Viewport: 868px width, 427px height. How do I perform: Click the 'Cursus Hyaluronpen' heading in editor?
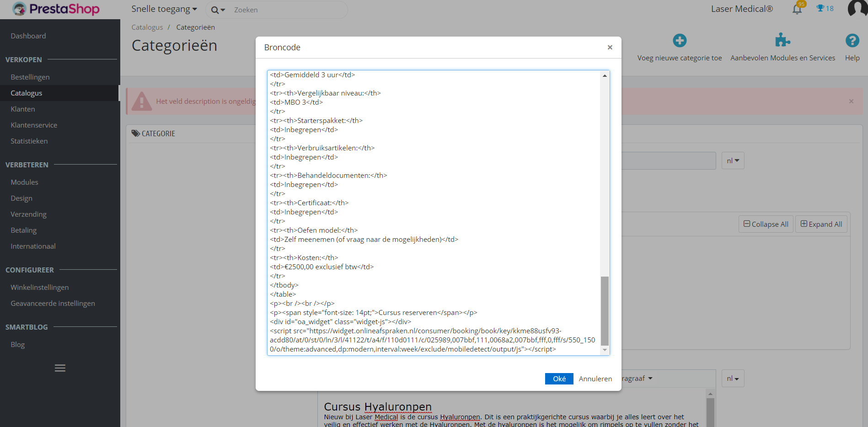378,407
